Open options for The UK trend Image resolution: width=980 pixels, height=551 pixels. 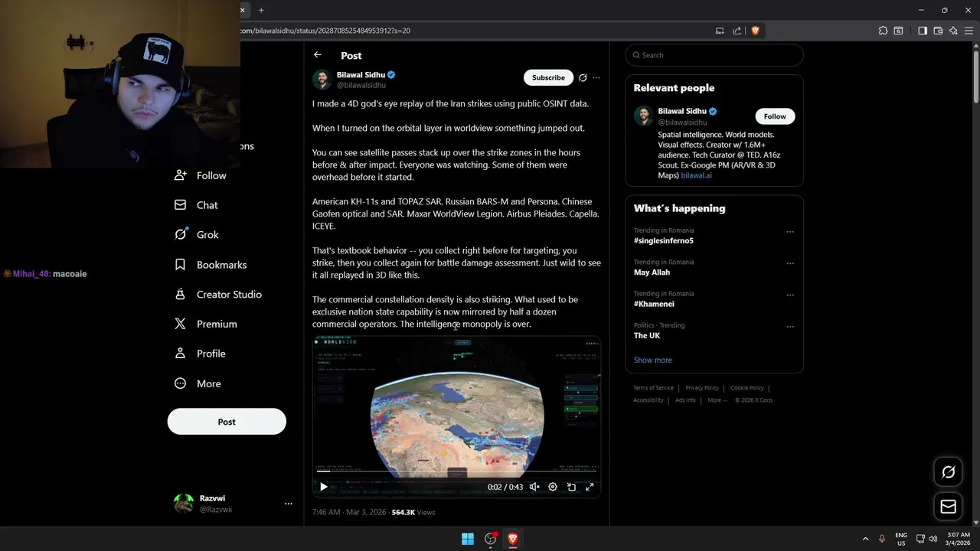(x=790, y=327)
